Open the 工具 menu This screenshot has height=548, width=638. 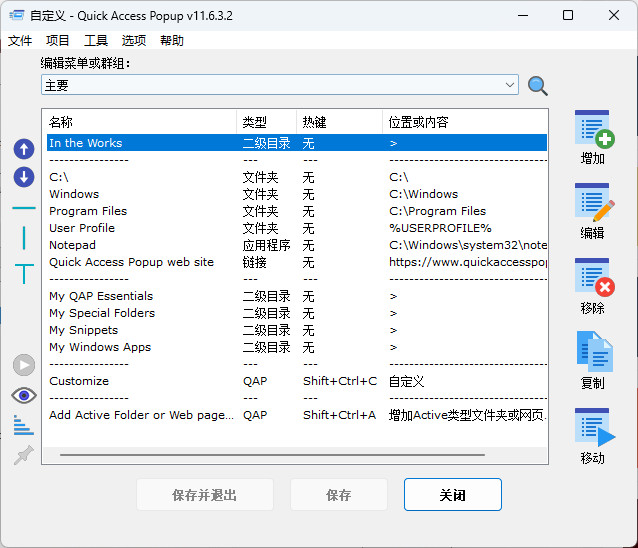pos(96,40)
